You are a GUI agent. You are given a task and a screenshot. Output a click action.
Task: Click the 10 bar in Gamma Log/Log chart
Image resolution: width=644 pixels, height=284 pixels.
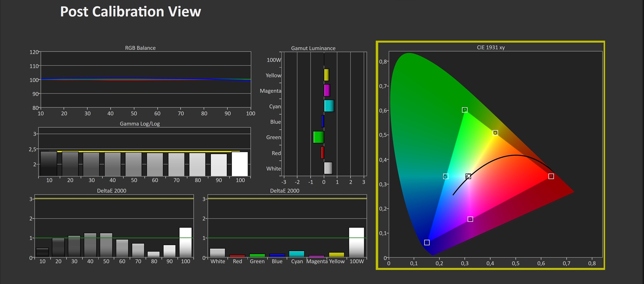click(49, 164)
